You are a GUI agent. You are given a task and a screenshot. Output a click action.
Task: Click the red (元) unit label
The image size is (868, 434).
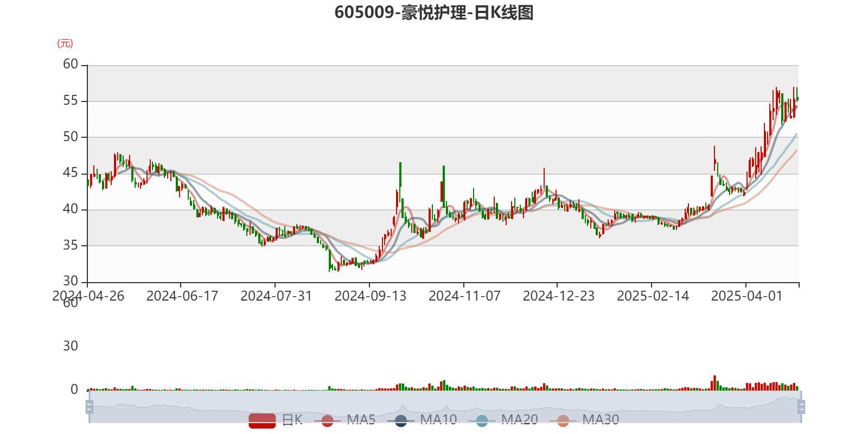(x=65, y=43)
